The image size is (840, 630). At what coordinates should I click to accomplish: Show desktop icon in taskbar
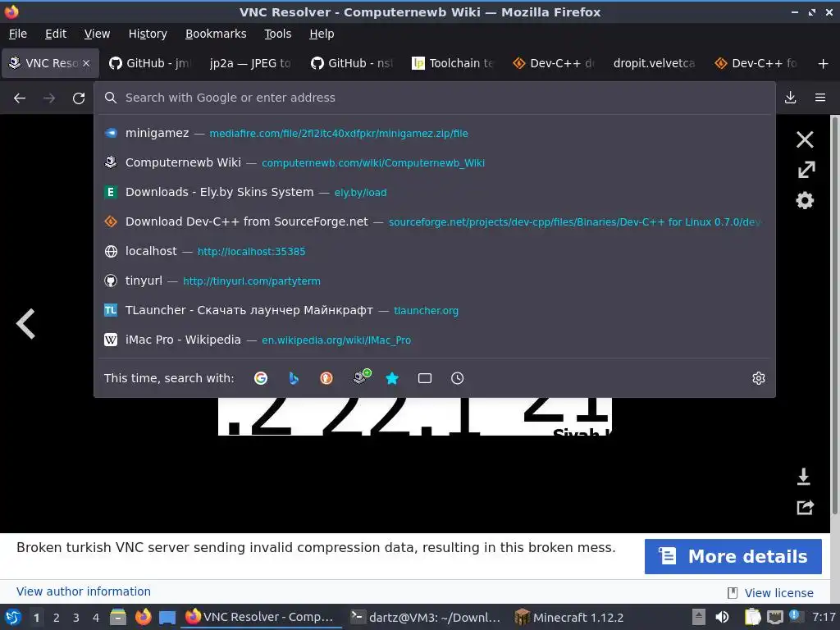click(x=167, y=618)
